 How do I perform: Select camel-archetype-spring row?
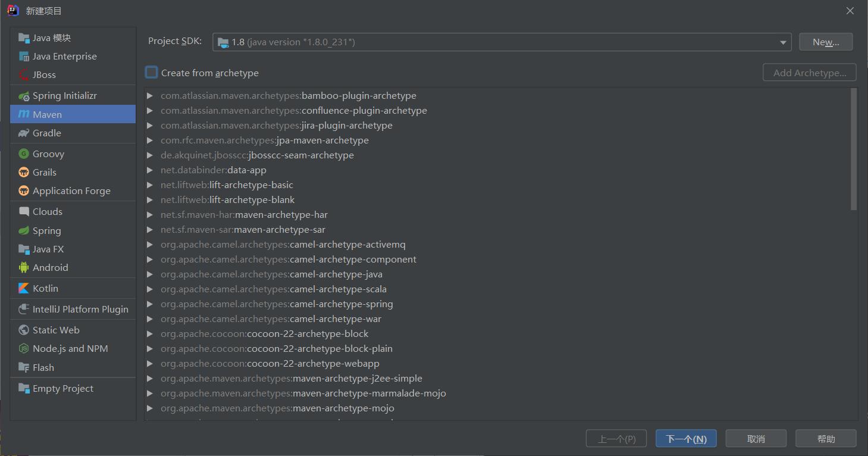(x=497, y=304)
